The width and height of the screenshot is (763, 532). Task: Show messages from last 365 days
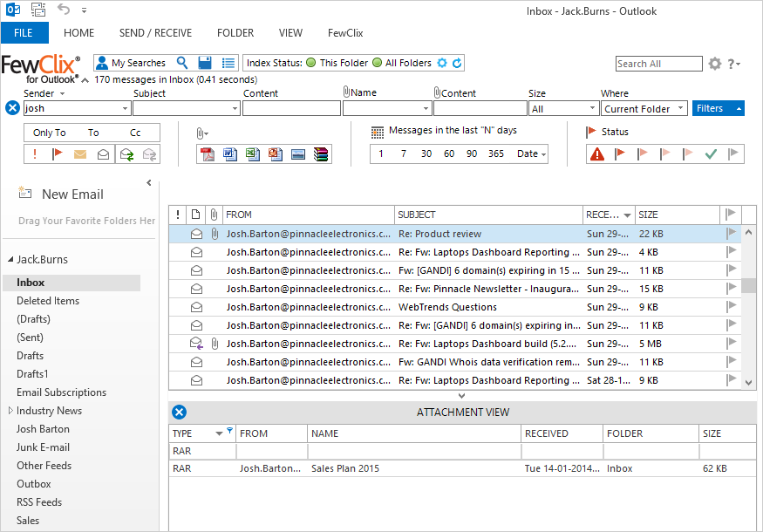point(496,153)
